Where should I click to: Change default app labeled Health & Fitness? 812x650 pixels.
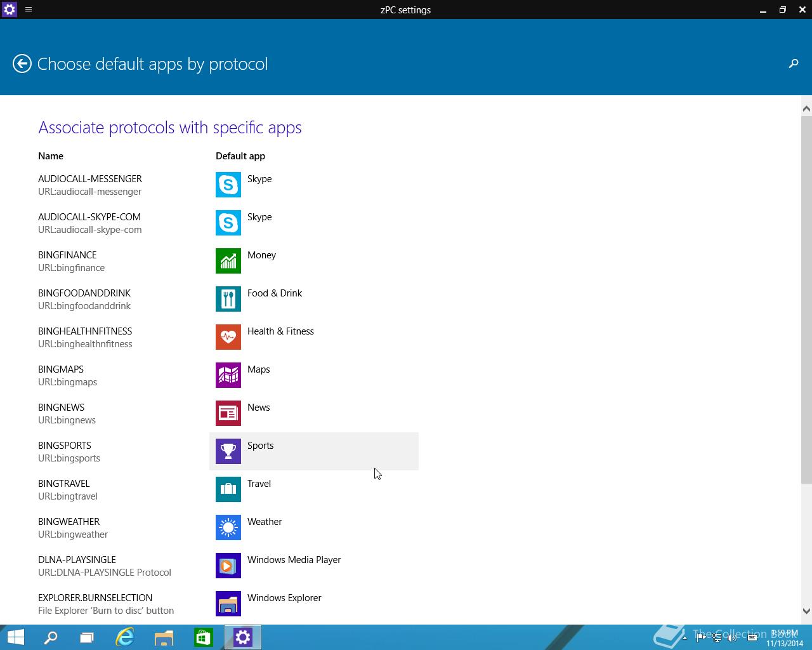(x=280, y=331)
